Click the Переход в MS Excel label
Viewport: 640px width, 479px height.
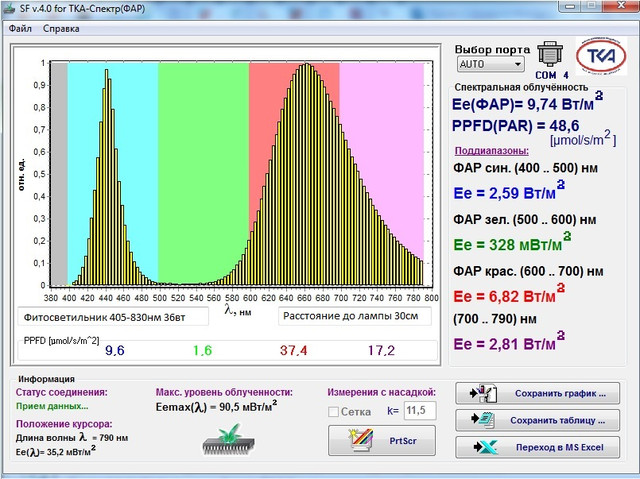(x=560, y=447)
